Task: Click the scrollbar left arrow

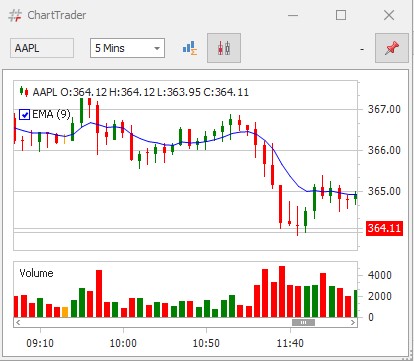Action: [x=18, y=322]
